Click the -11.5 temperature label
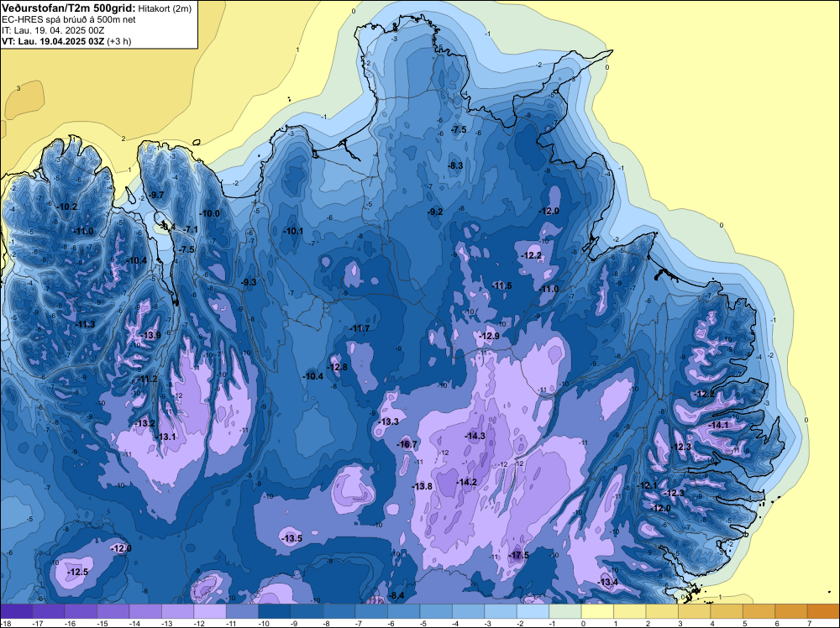Viewport: 840px width, 628px height. (x=502, y=285)
